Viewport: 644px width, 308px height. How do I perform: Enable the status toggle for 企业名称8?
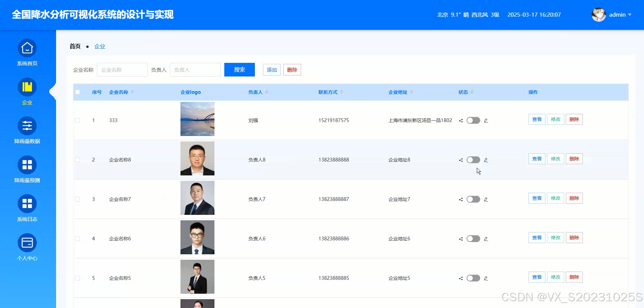473,160
